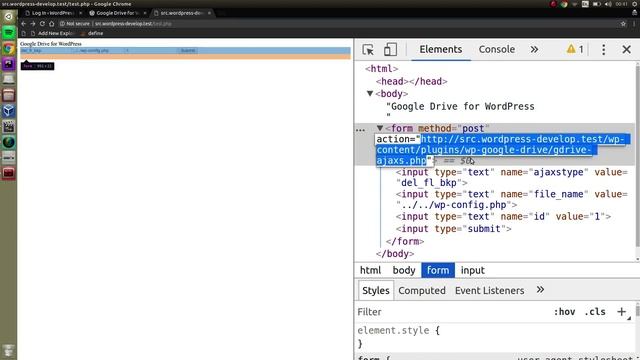Switch to the Console tab
640x360 pixels.
click(497, 49)
